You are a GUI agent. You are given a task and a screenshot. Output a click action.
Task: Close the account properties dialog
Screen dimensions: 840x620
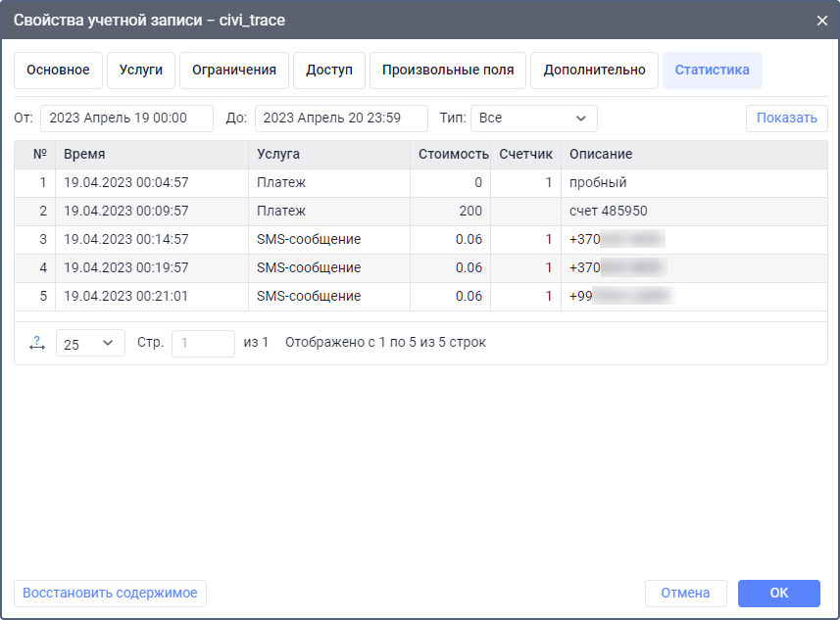click(821, 20)
